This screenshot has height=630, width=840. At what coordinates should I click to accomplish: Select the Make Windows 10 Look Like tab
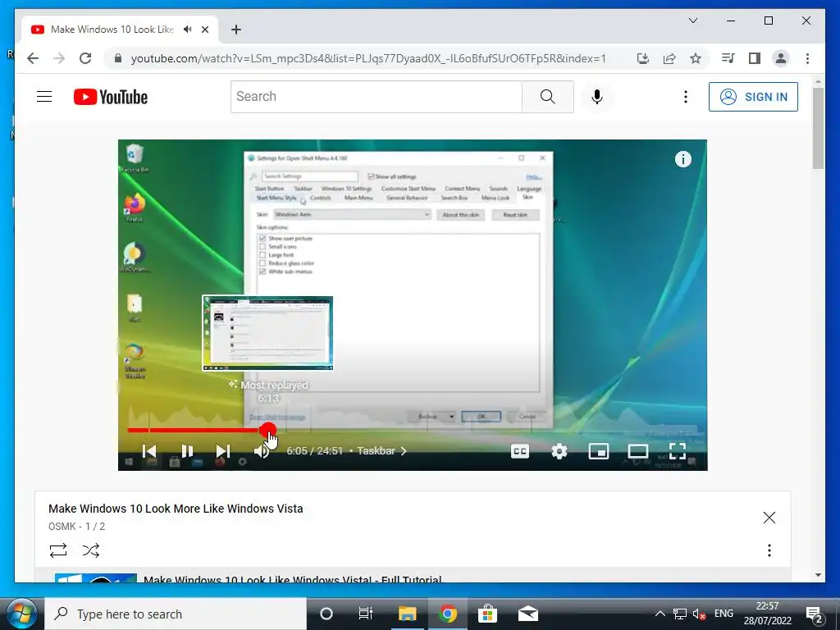pos(112,30)
